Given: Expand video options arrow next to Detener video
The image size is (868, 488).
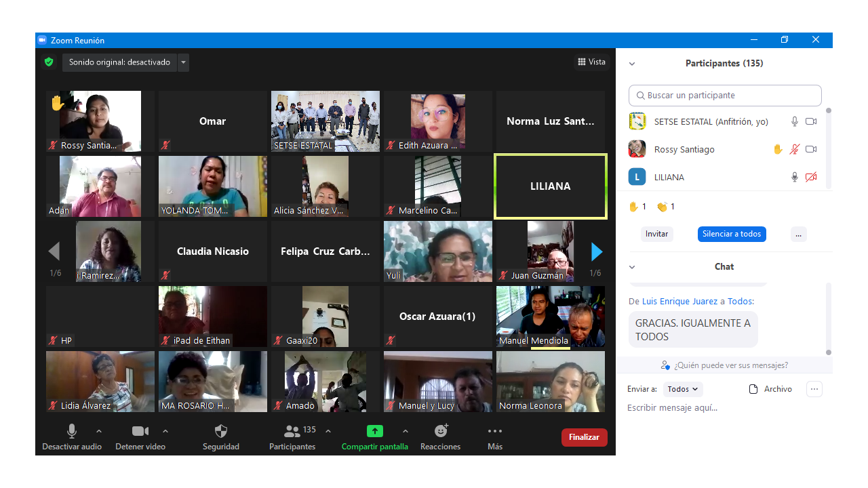Looking at the screenshot, I should click(x=165, y=431).
